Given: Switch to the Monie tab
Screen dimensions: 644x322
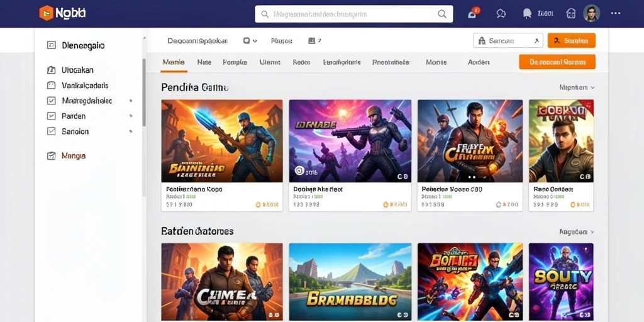Looking at the screenshot, I should 436,62.
